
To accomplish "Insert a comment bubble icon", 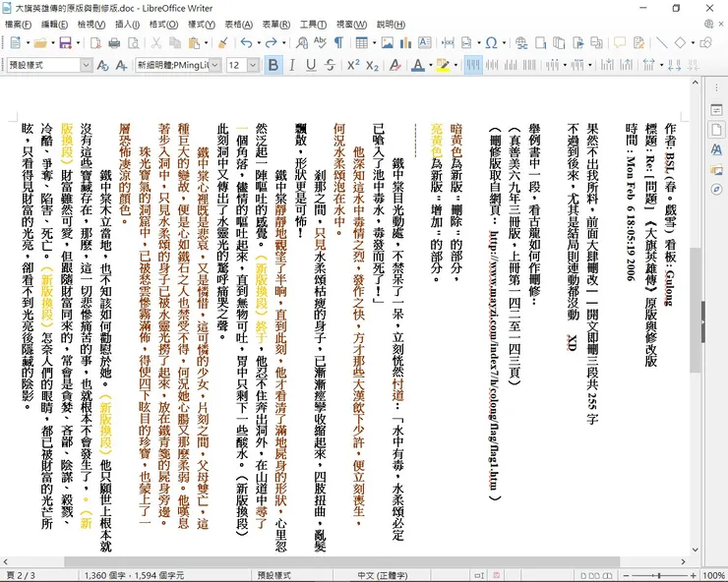I will [x=620, y=43].
